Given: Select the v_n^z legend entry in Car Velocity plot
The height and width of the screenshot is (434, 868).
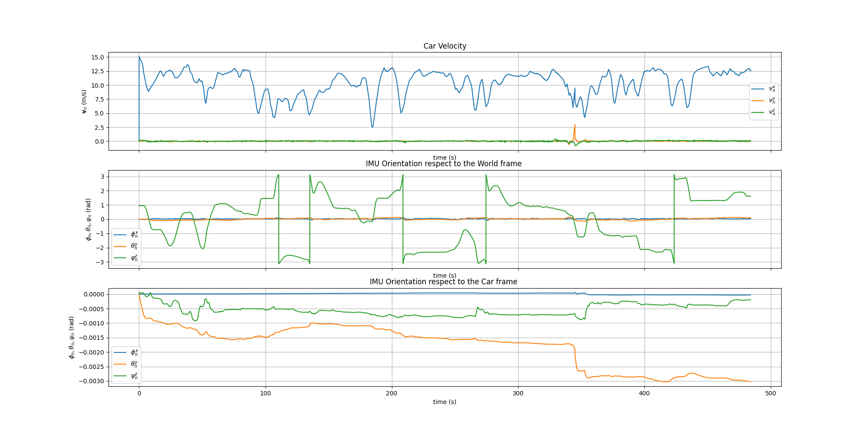Looking at the screenshot, I should [763, 112].
